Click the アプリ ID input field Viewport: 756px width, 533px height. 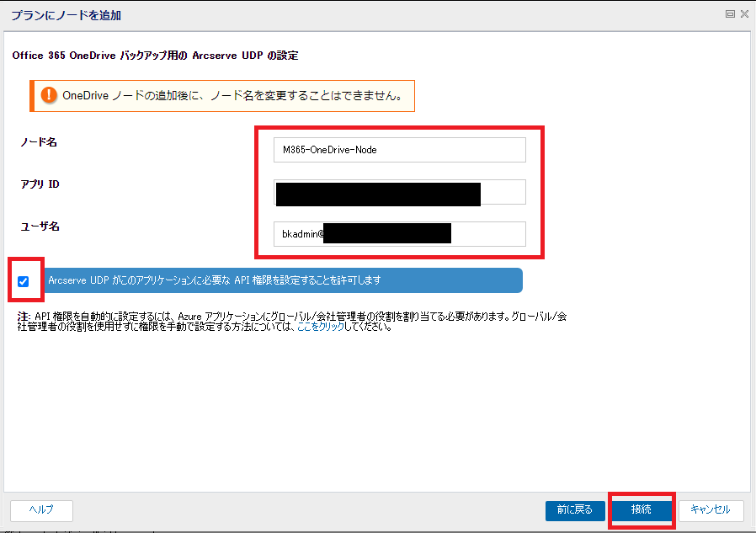coord(399,192)
